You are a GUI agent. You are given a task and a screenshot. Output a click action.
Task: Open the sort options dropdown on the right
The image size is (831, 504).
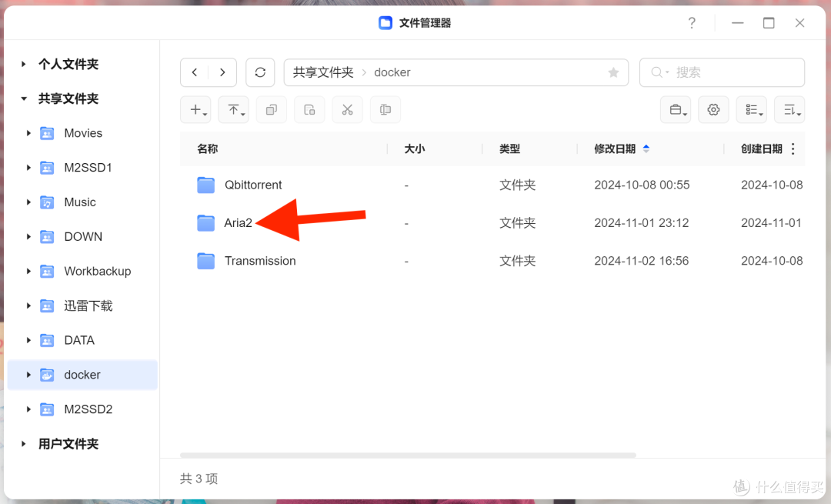click(x=789, y=109)
